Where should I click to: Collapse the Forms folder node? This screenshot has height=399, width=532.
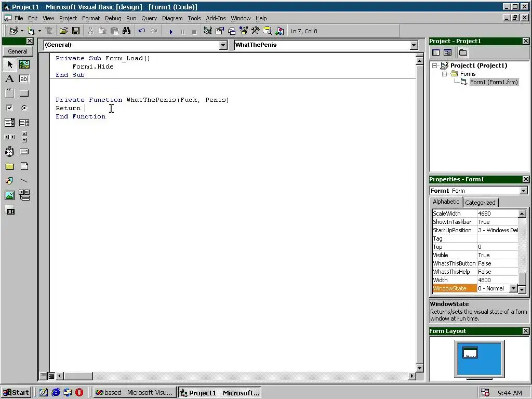pyautogui.click(x=444, y=74)
